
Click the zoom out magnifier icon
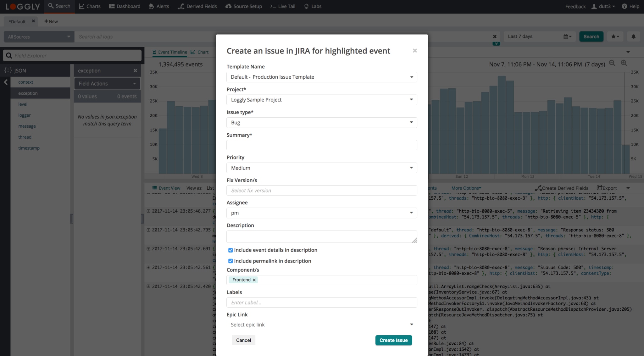(x=612, y=63)
